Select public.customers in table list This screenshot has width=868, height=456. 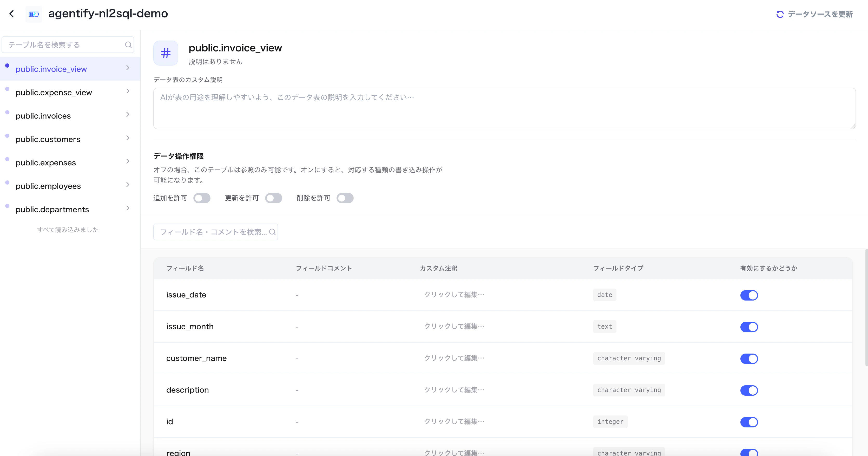point(70,139)
